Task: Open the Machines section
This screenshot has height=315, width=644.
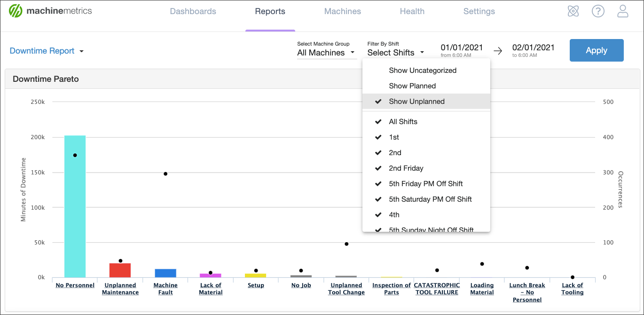Action: click(342, 11)
